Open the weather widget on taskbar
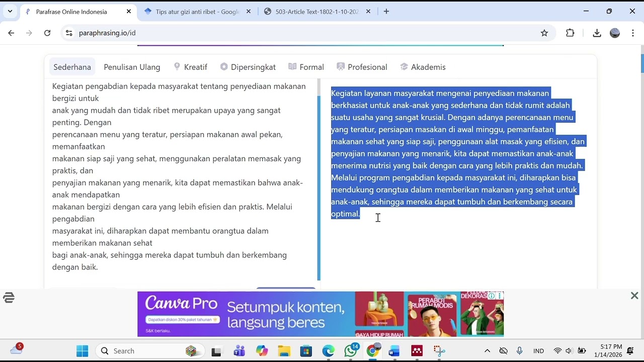644x362 pixels. coord(17,349)
